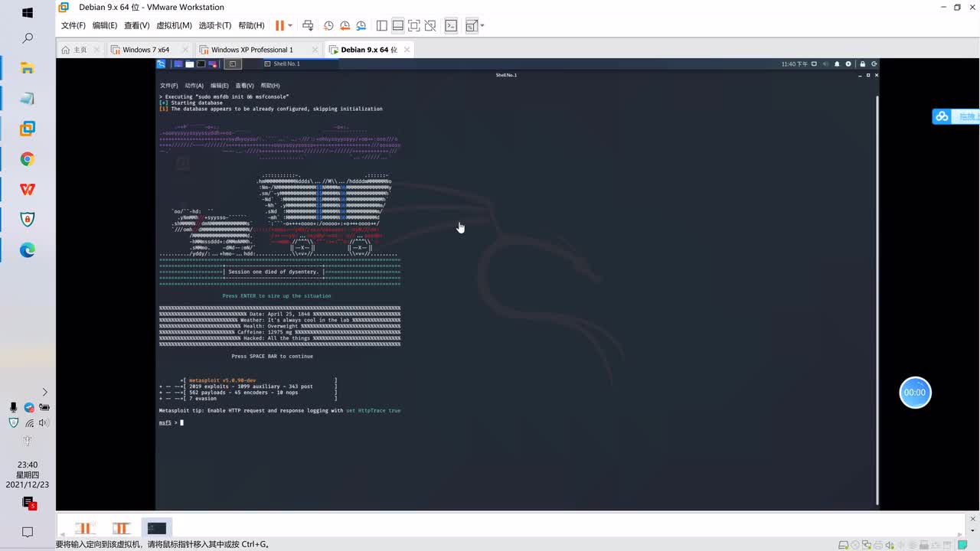
Task: Click the VMware Workstation taskbar icon
Action: pyautogui.click(x=28, y=129)
